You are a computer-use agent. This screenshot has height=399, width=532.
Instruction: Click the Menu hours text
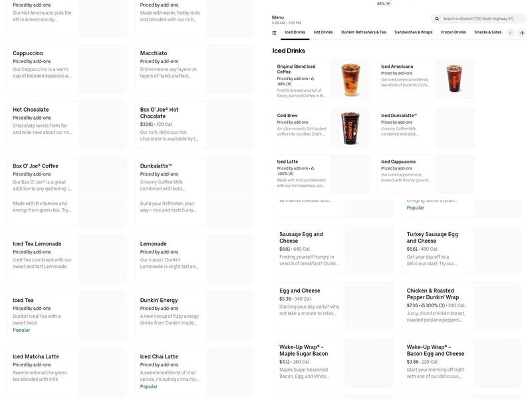coord(286,23)
